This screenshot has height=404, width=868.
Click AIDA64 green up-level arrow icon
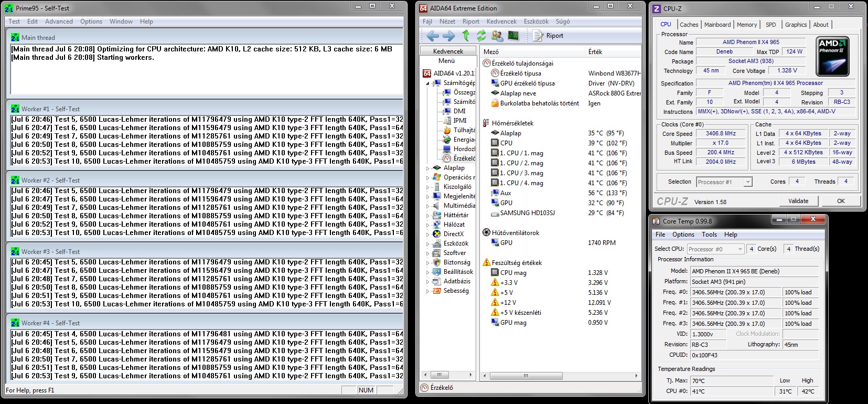(466, 36)
